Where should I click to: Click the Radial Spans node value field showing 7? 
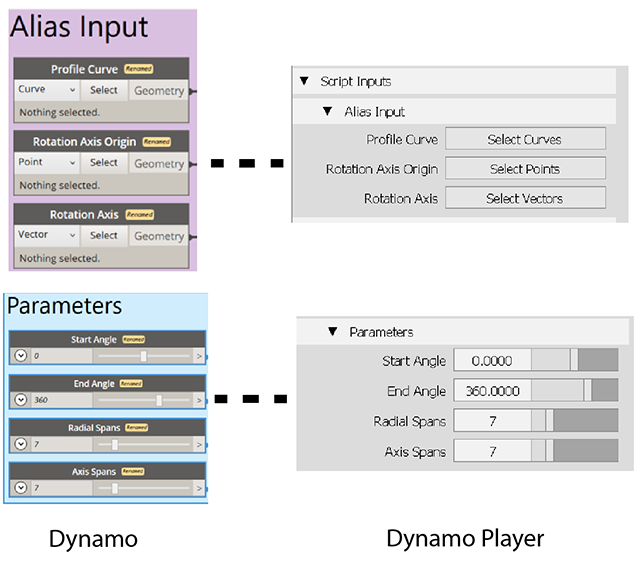coord(61,444)
